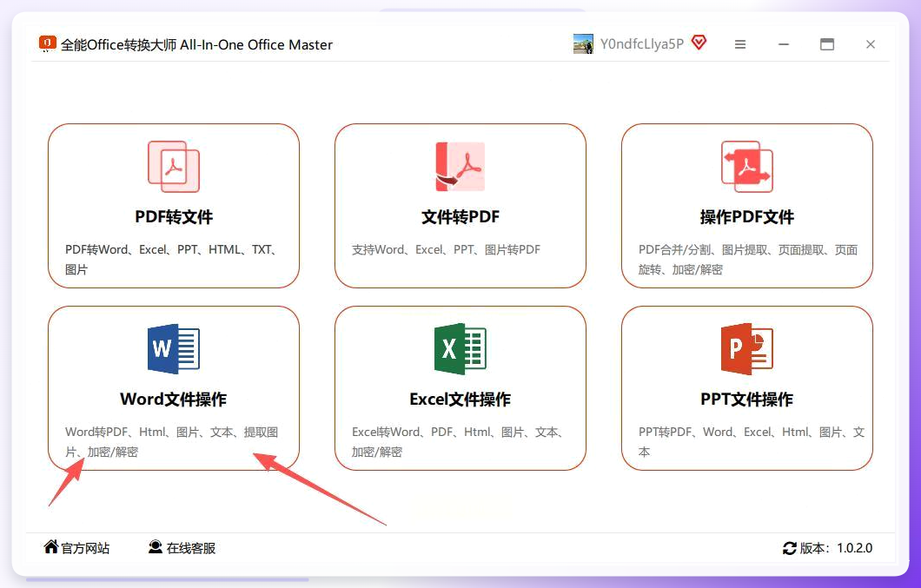Maximize the Office Master window
Screen dimensions: 921x588
[827, 44]
